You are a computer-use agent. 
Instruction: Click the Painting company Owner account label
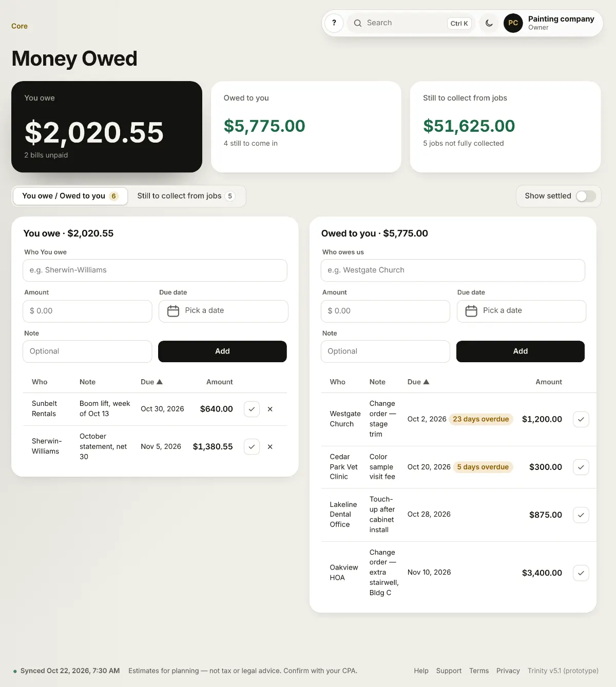(561, 23)
